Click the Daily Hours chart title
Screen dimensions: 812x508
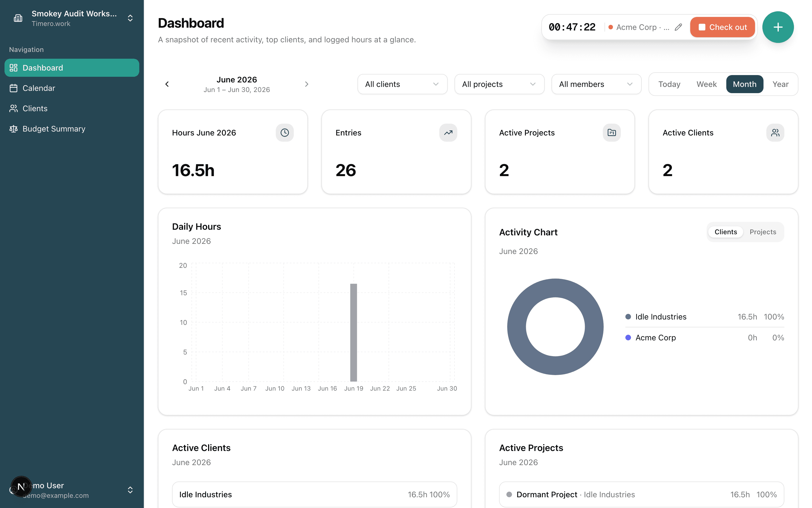[197, 227]
